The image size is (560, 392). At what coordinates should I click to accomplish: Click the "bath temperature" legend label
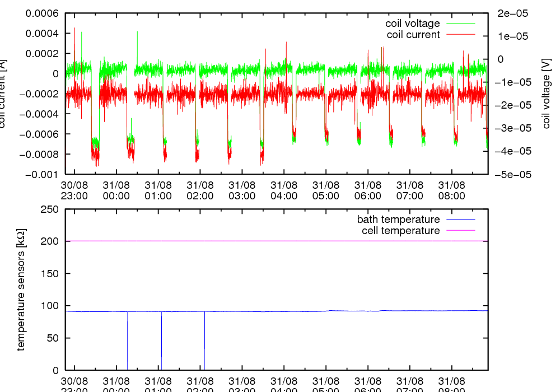pyautogui.click(x=398, y=220)
